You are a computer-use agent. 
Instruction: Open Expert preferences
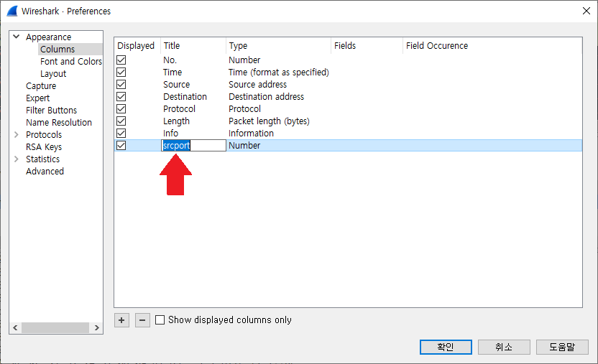[38, 98]
